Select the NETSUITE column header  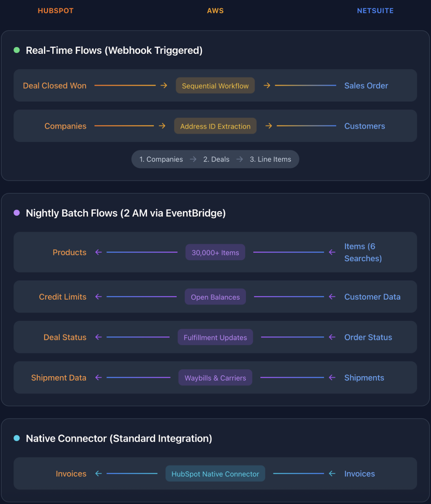(375, 11)
